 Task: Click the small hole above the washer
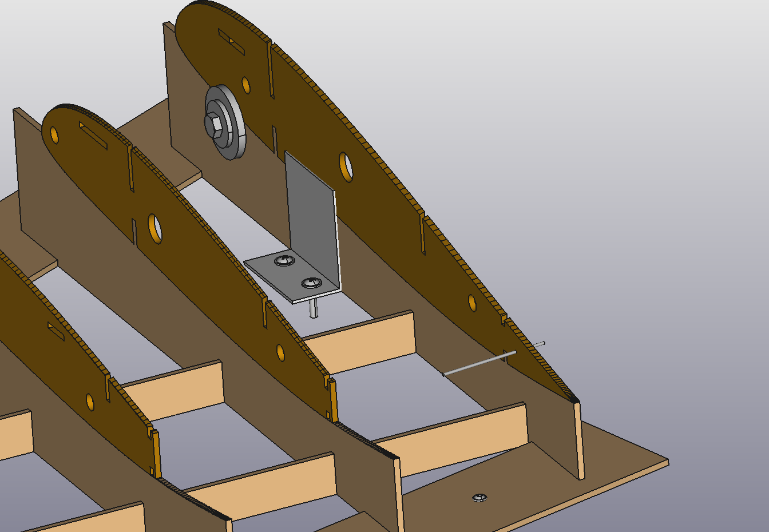pos(246,86)
